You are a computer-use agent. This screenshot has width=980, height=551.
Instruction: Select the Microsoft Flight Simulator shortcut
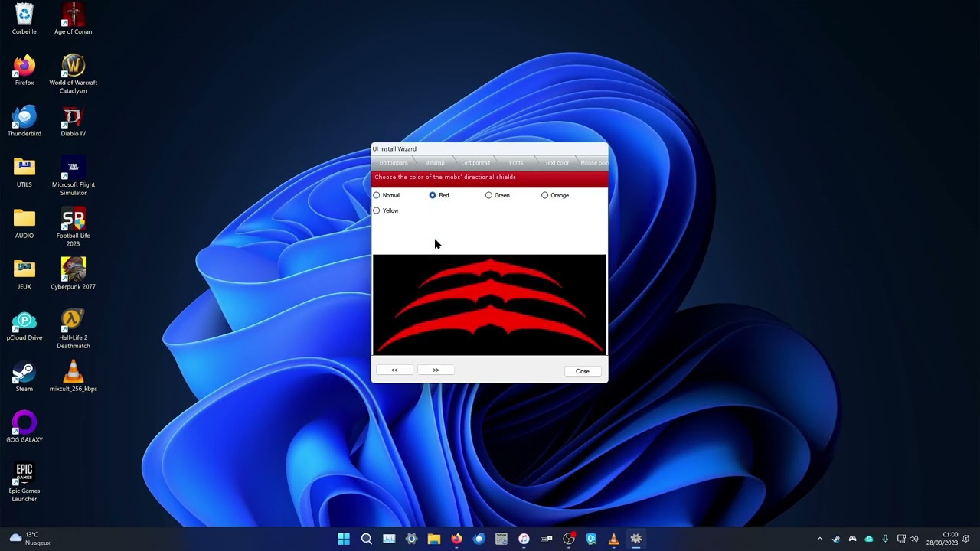pos(73,177)
